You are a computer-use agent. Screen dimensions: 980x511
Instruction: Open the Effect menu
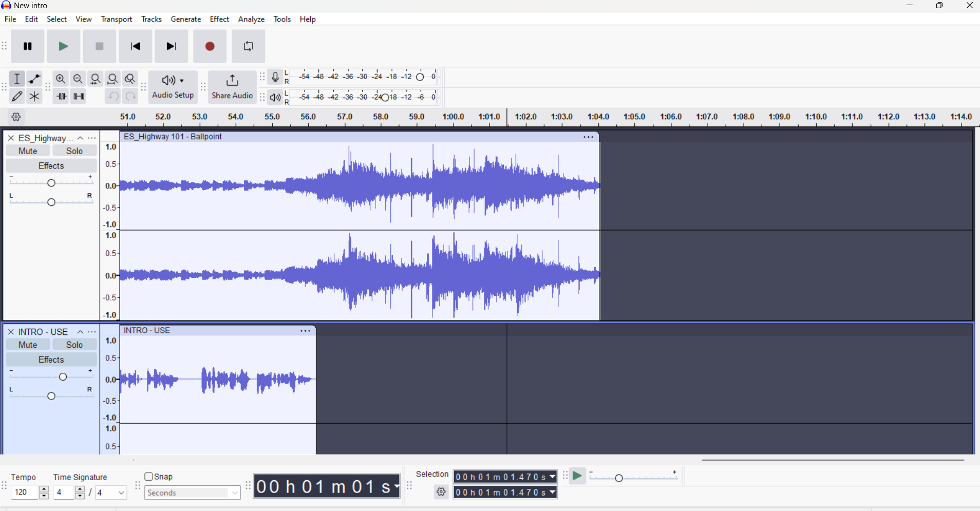pos(219,20)
